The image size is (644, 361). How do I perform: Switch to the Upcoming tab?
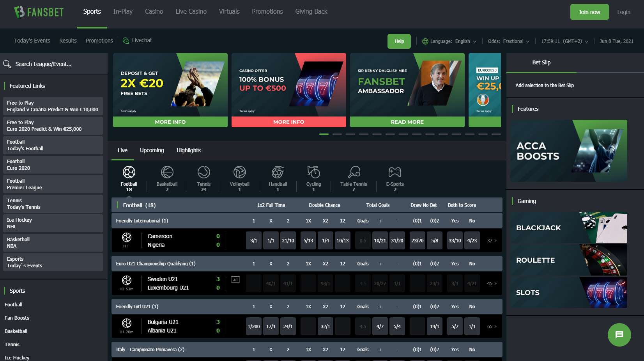coord(152,150)
